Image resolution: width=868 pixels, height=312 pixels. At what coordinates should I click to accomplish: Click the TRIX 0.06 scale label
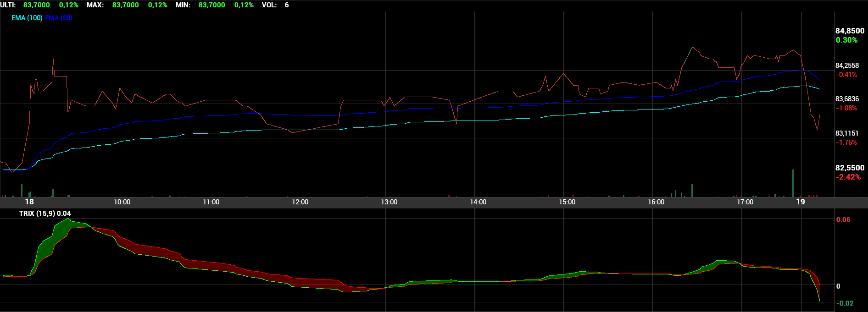[x=843, y=220]
